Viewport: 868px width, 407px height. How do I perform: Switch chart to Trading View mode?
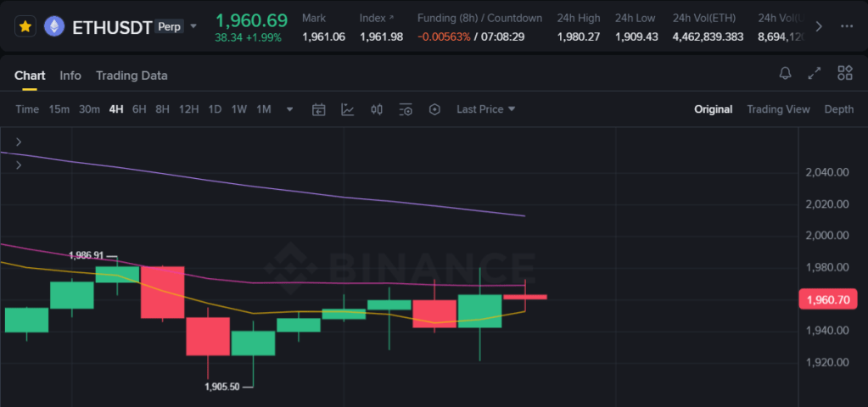tap(778, 109)
